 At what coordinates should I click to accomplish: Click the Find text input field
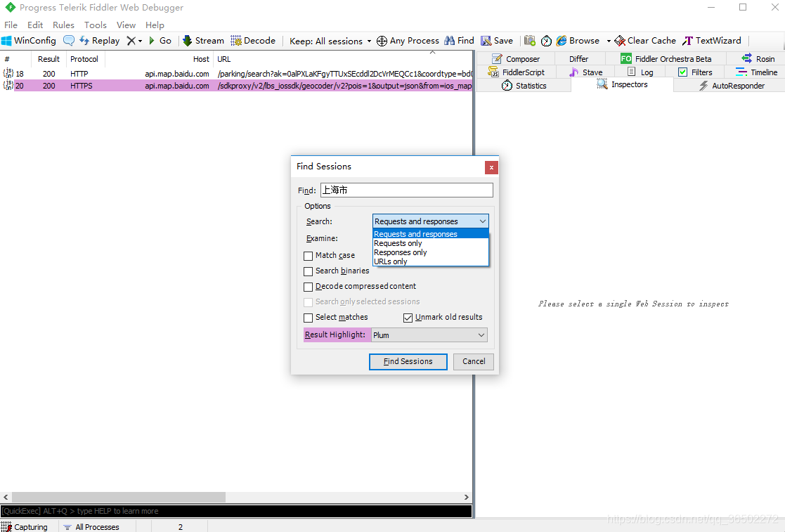(406, 190)
